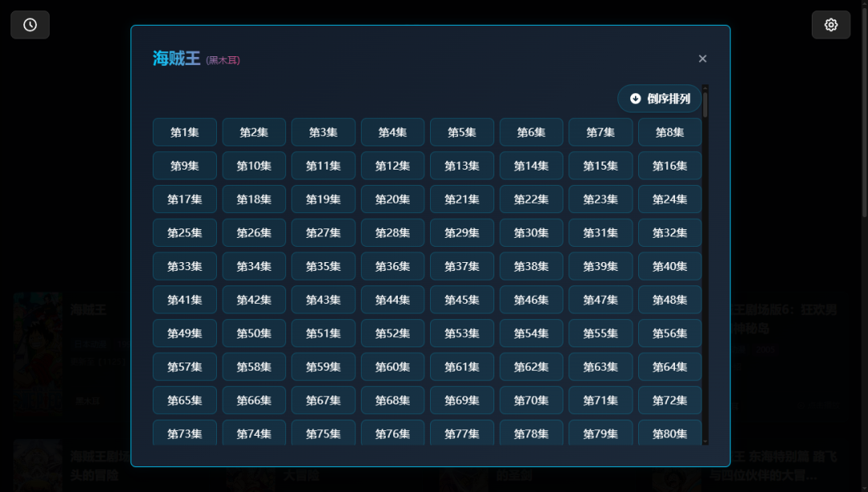Select episode 第3集

click(x=323, y=133)
